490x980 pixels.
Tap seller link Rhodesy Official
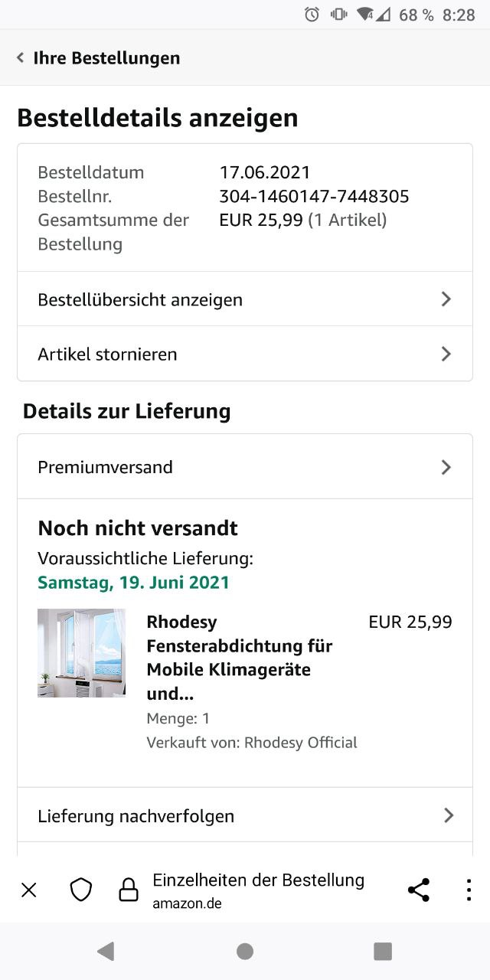[300, 742]
